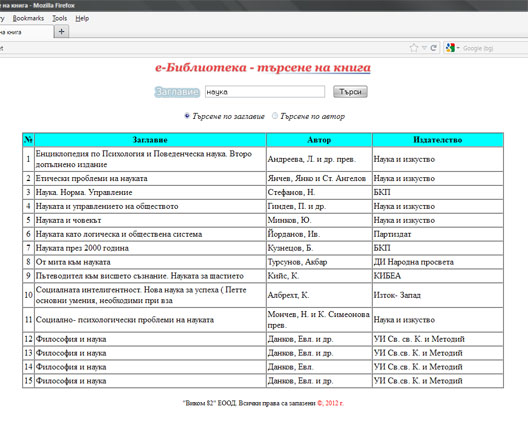Click the Издателство column header
Screen dimensions: 528x438
pos(438,140)
